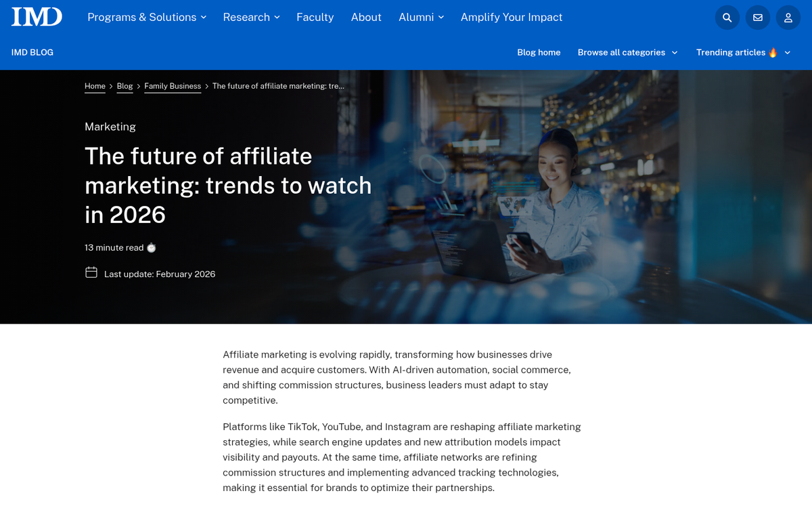Go to the Faculty page

[x=315, y=17]
